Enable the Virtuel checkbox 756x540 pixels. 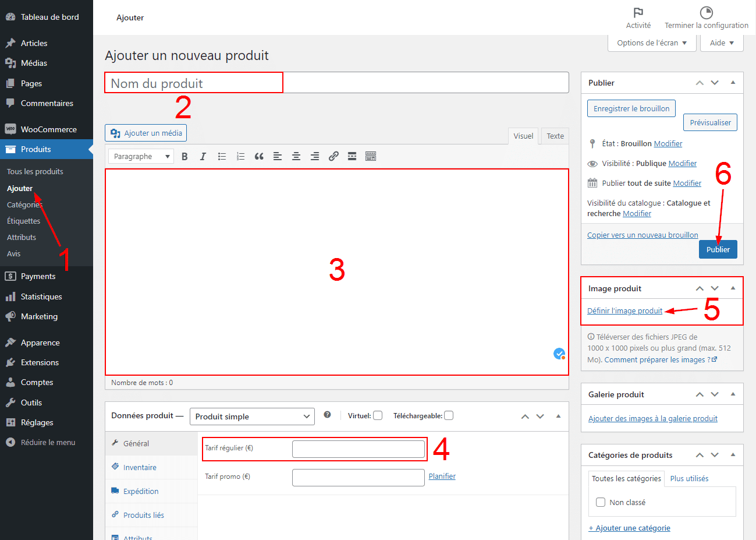click(378, 415)
